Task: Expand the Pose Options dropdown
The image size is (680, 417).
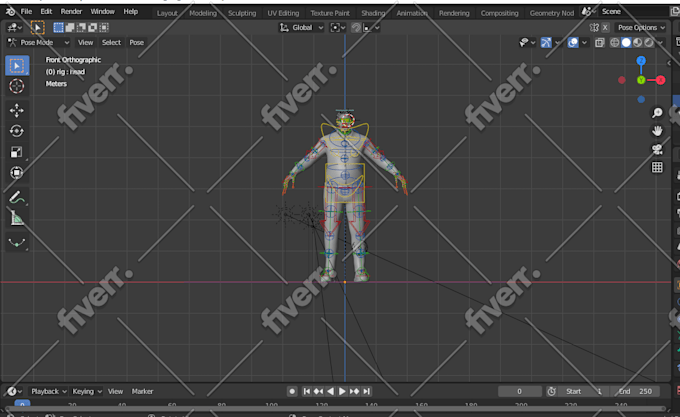Action: tap(641, 28)
